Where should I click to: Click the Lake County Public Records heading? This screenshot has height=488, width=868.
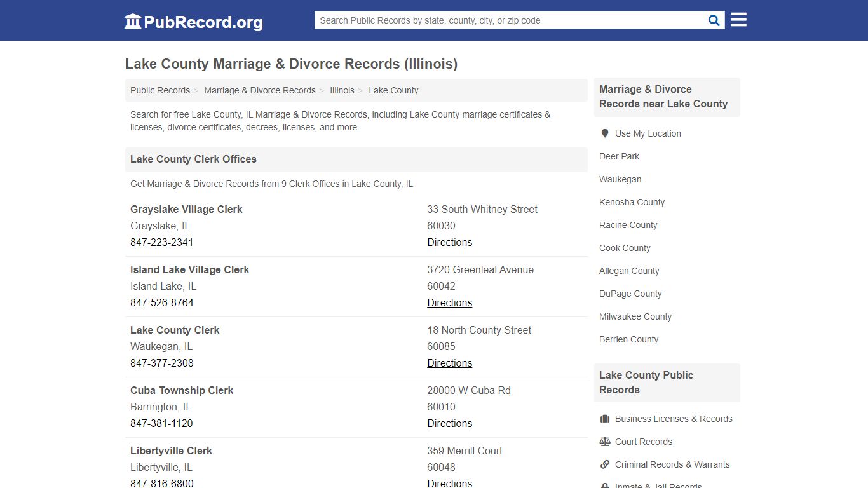pos(646,383)
